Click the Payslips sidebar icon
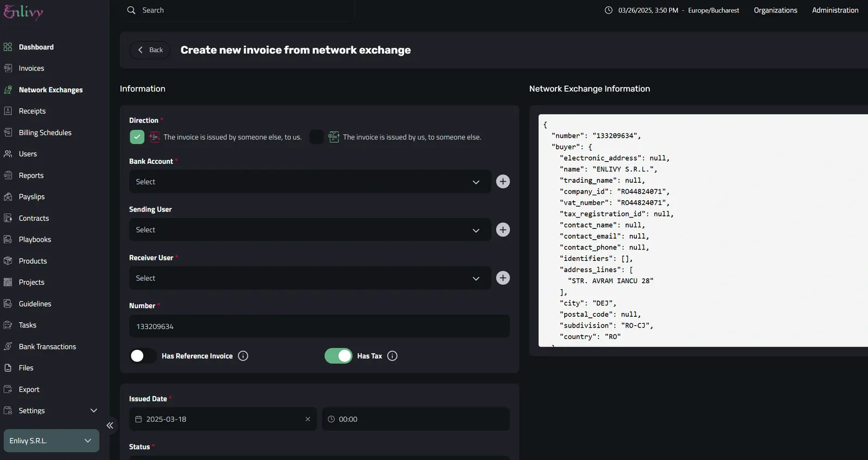 [8, 196]
